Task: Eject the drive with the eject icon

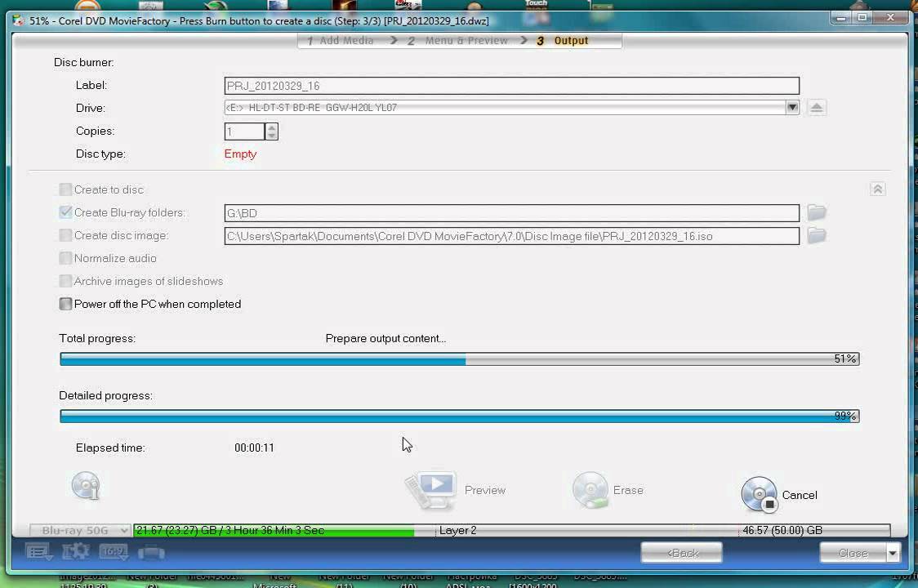Action: point(817,108)
